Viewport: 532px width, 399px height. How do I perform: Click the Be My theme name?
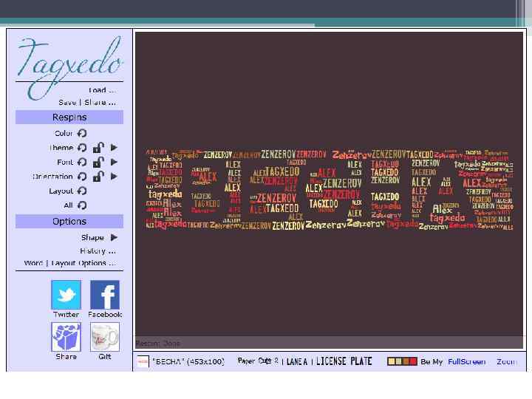pyautogui.click(x=432, y=361)
